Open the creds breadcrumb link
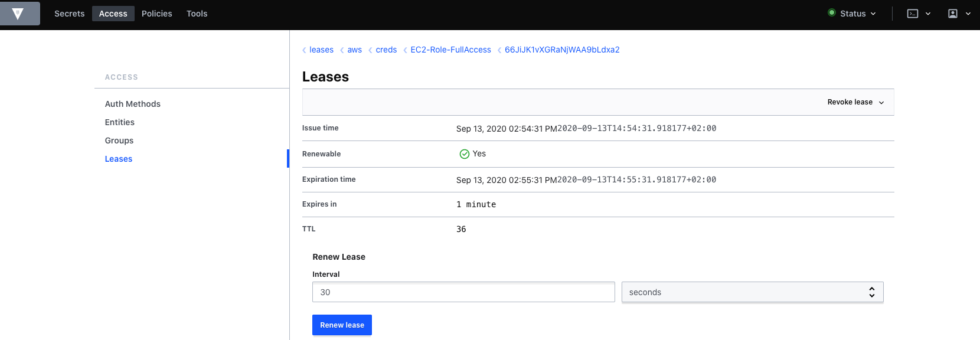The width and height of the screenshot is (980, 340). point(386,50)
